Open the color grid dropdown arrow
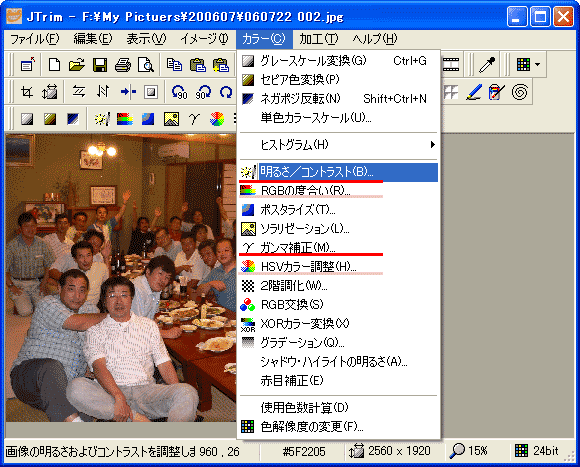580x467 pixels. [537, 65]
